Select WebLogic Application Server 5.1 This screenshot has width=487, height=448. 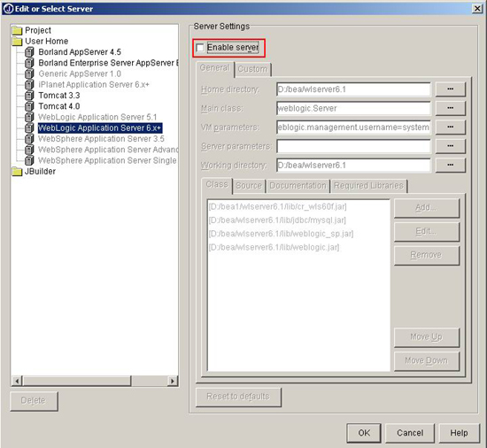point(97,117)
